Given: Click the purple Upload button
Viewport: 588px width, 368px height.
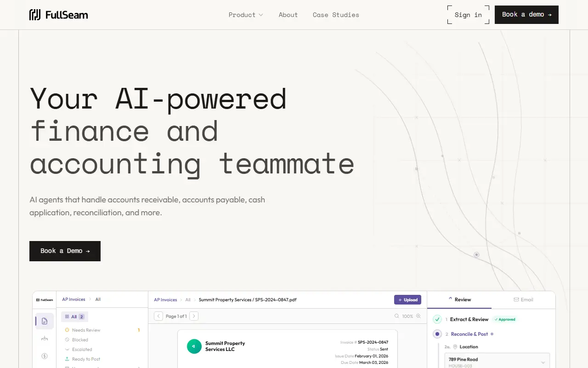Looking at the screenshot, I should point(407,299).
